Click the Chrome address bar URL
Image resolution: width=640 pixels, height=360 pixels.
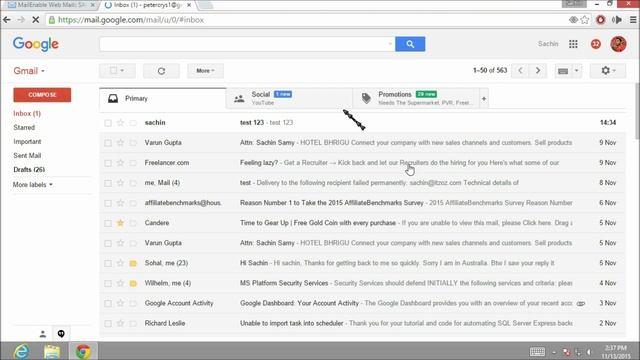[131, 20]
